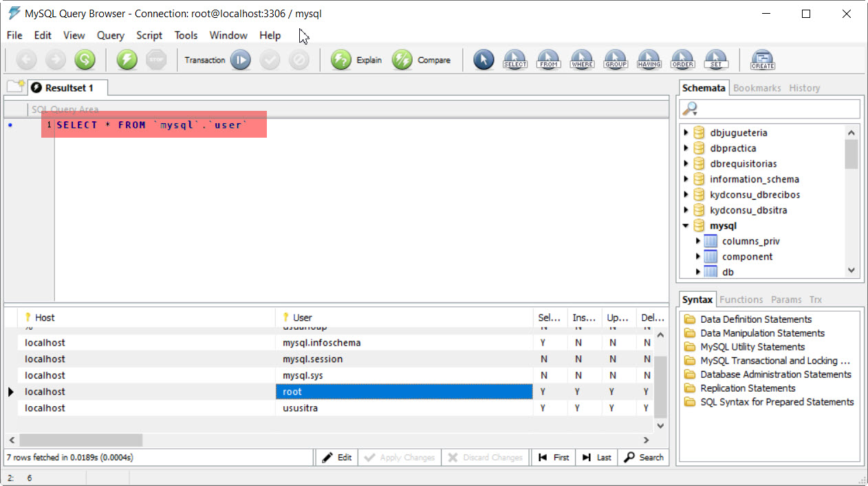Go back with the left arrow toolbar icon
Screen dimensions: 868x486
click(26, 60)
